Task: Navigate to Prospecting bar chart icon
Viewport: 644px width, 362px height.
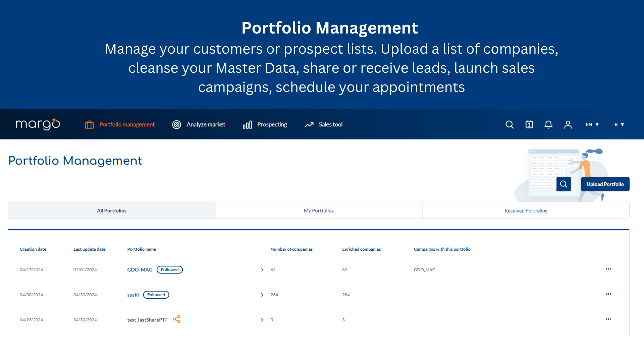Action: [x=247, y=124]
